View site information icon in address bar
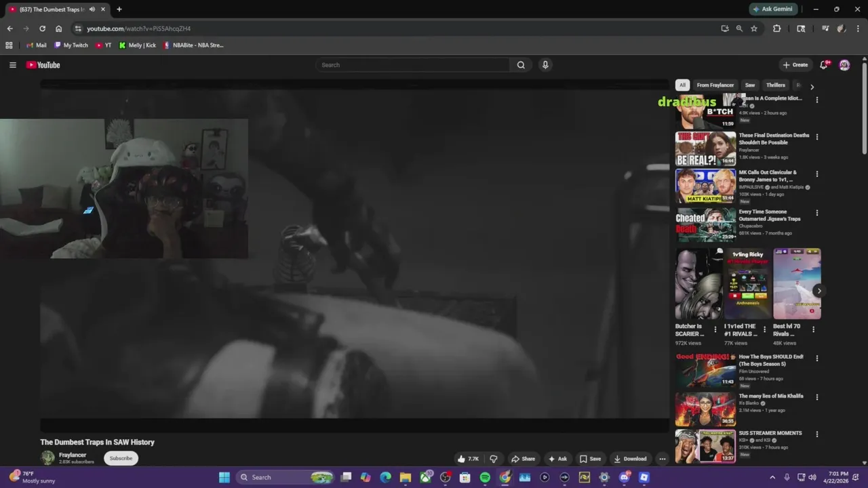The image size is (868, 488). coord(78,28)
